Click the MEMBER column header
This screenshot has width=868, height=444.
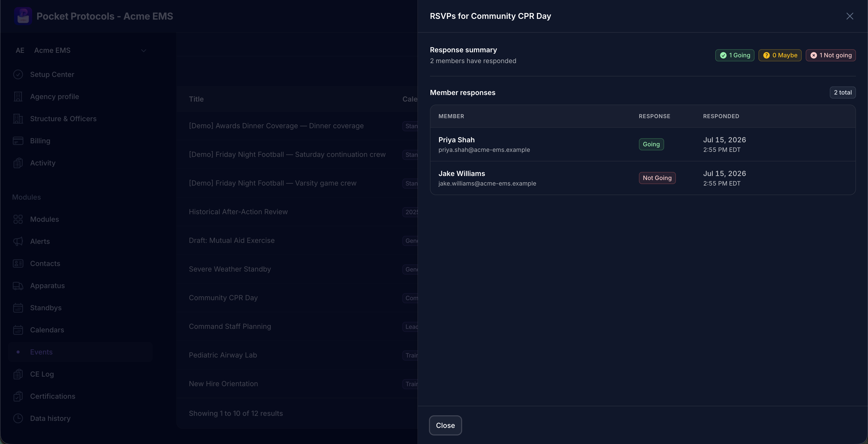[451, 116]
